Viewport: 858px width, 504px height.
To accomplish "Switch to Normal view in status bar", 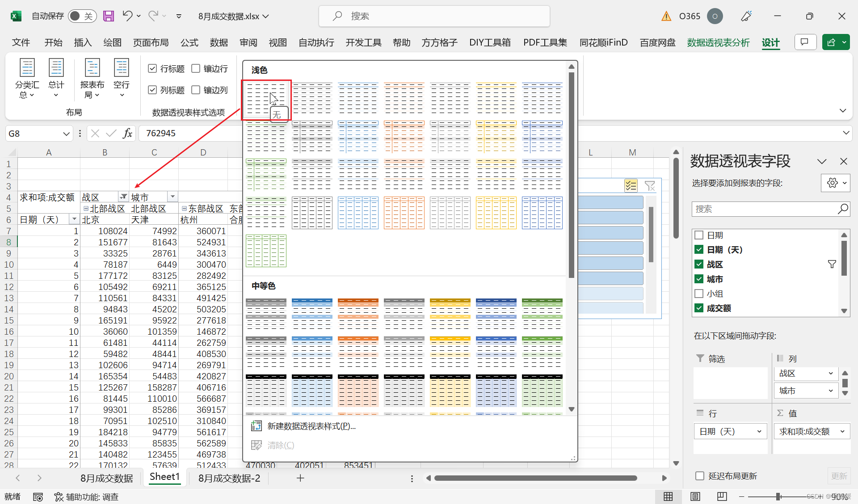I will pos(669,496).
